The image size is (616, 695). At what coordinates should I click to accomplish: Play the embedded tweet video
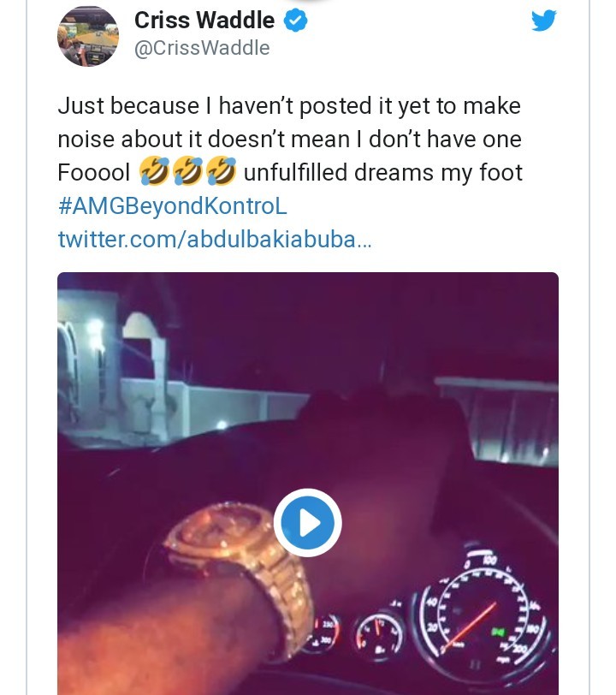pyautogui.click(x=307, y=522)
